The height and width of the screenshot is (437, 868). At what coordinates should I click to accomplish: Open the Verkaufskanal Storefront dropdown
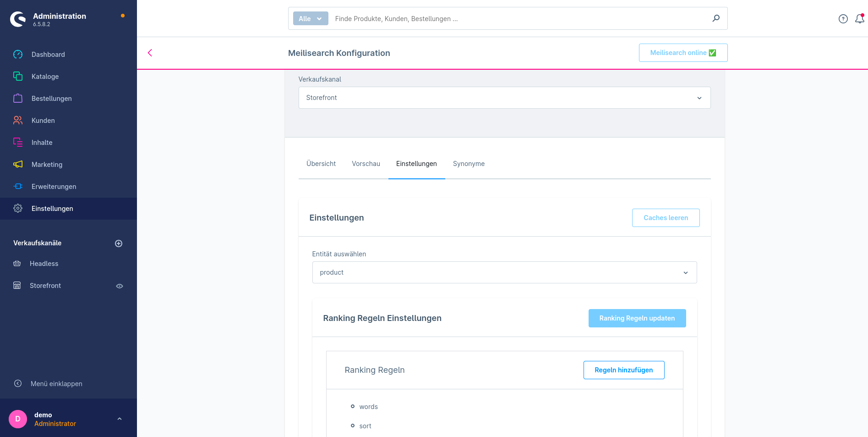click(504, 98)
